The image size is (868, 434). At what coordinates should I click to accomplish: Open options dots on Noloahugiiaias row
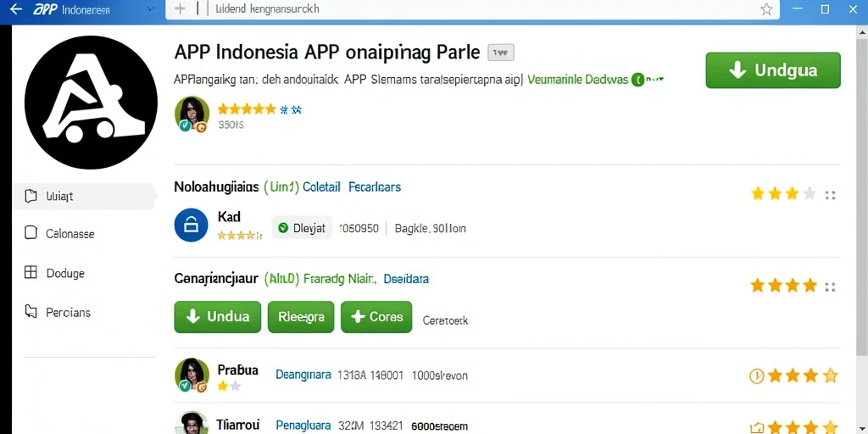(830, 195)
